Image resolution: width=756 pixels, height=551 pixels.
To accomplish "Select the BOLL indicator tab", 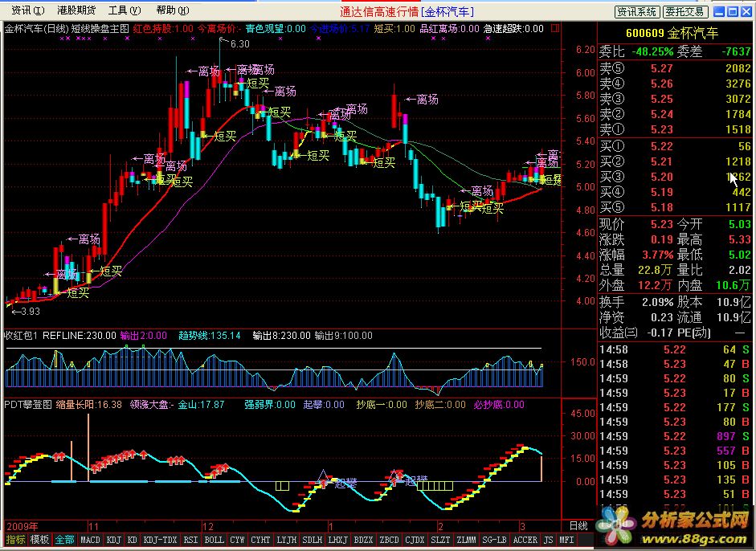I will click(214, 540).
